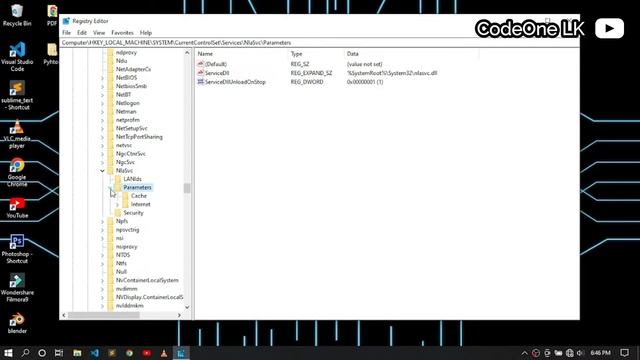This screenshot has width=640, height=360.
Task: Expand the Netlogon key
Action: point(102,103)
